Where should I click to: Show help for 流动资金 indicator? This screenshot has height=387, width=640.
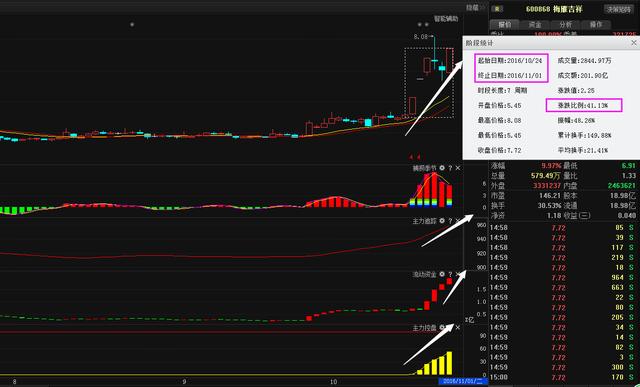click(450, 274)
